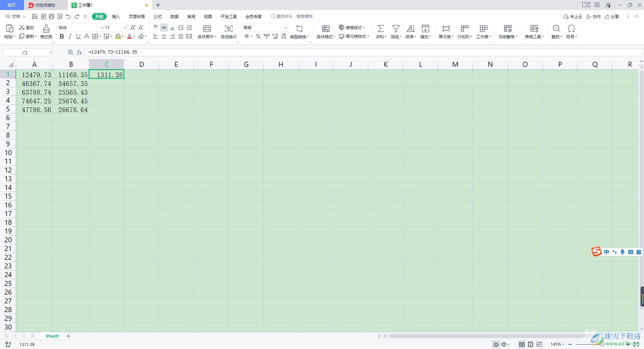This screenshot has height=349, width=644.
Task: Click the cloud status 未上云 button
Action: pos(573,16)
